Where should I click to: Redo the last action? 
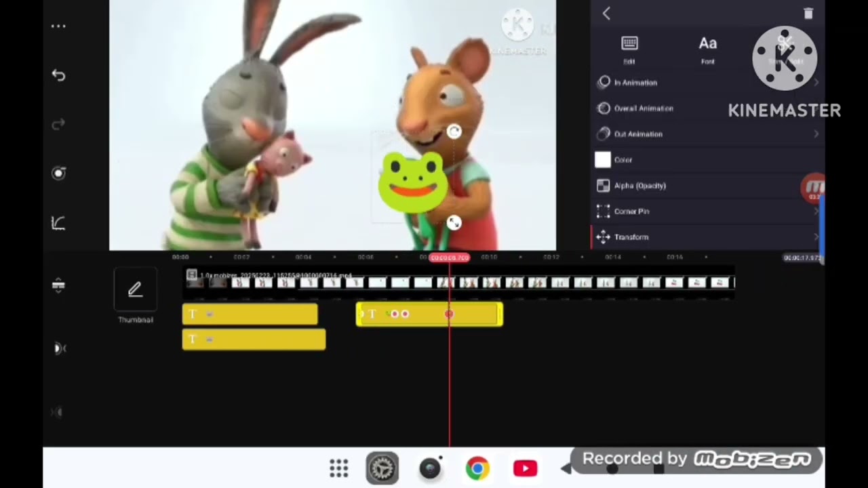(x=58, y=124)
